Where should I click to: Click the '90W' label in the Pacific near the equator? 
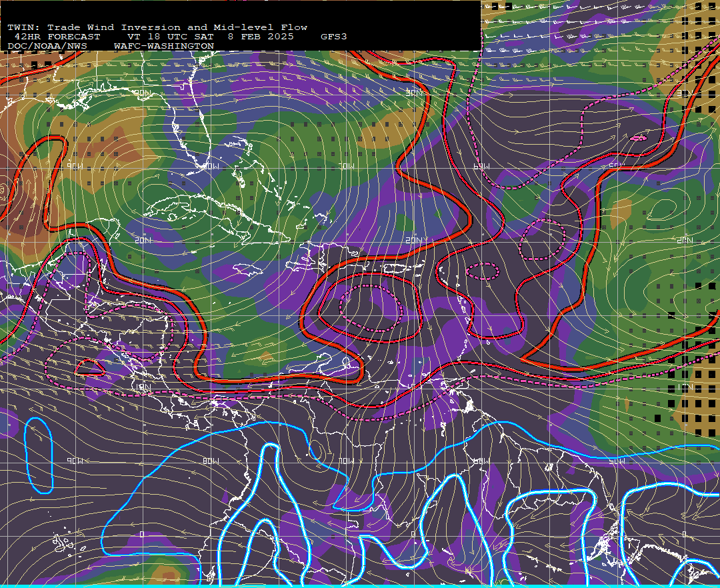point(75,461)
